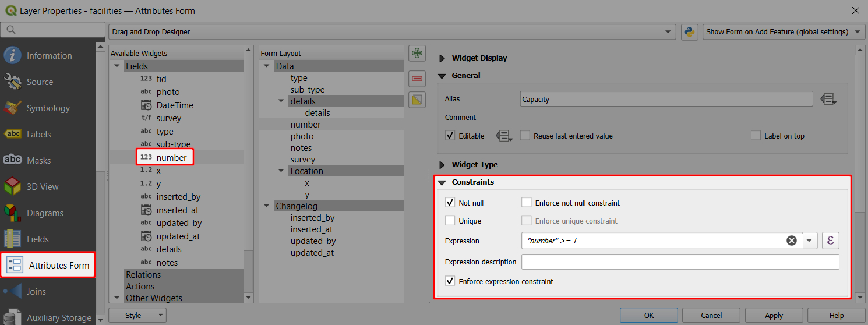The height and width of the screenshot is (325, 868).
Task: Toggle Enforce not null constraint checkbox
Action: click(527, 203)
